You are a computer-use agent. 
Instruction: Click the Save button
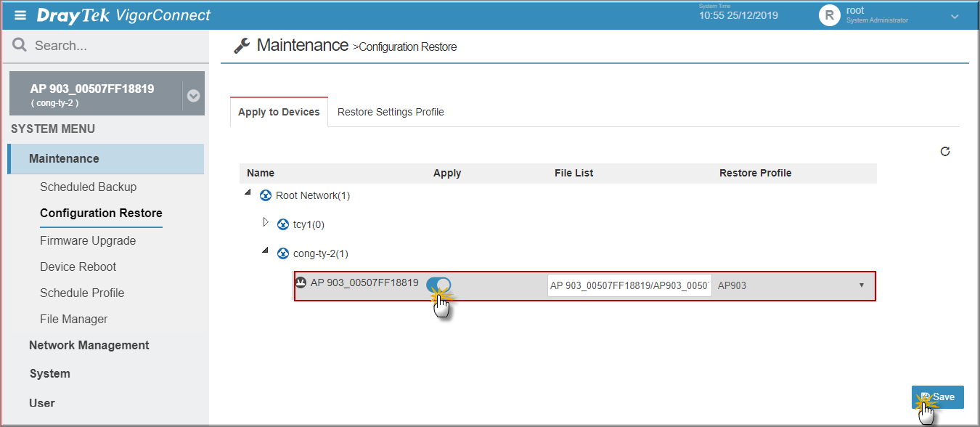pyautogui.click(x=938, y=397)
